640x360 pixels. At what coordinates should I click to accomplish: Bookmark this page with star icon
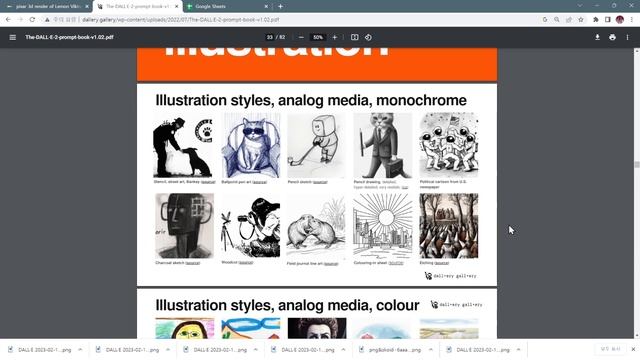point(581,20)
